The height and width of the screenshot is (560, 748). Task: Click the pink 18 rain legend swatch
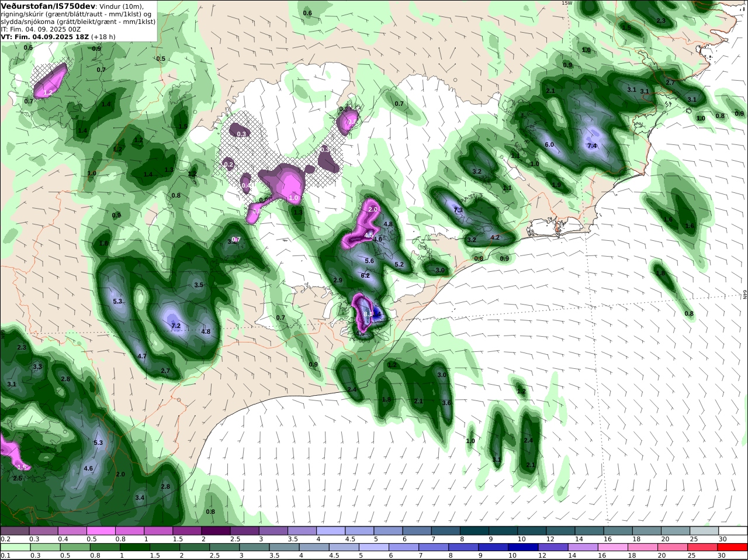(x=643, y=547)
